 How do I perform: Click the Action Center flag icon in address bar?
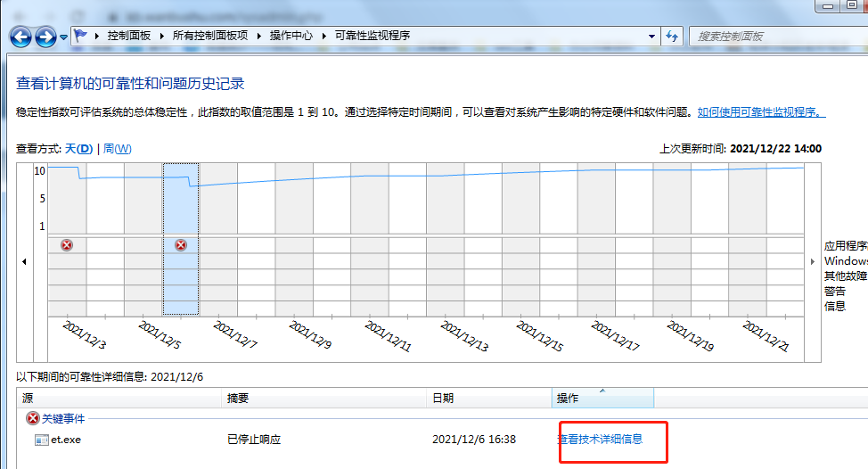(81, 36)
